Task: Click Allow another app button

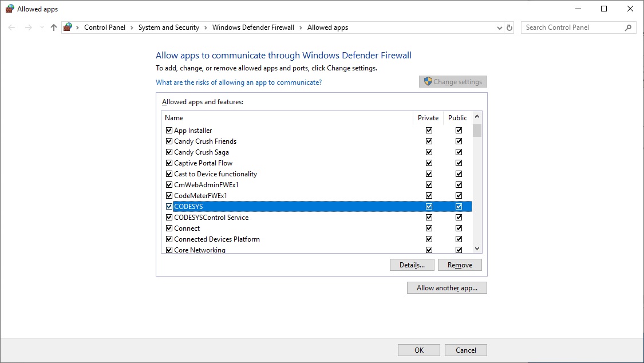Action: click(447, 288)
